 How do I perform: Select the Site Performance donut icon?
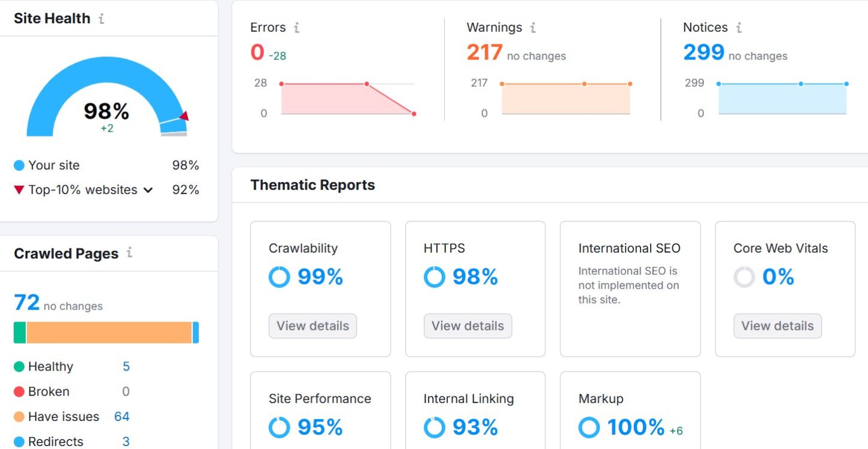[x=279, y=427]
